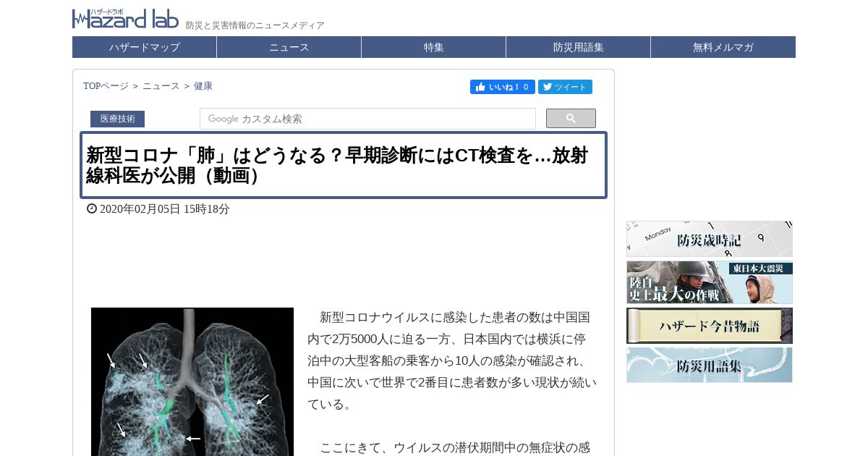Click the Twitter ツイート button
Screen dimensions: 868x456
coord(565,87)
